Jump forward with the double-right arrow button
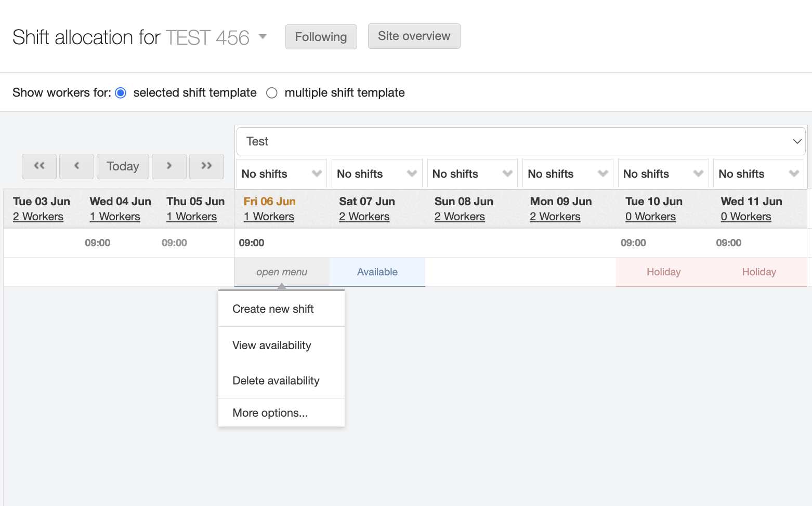Image resolution: width=812 pixels, height=506 pixels. pos(206,166)
